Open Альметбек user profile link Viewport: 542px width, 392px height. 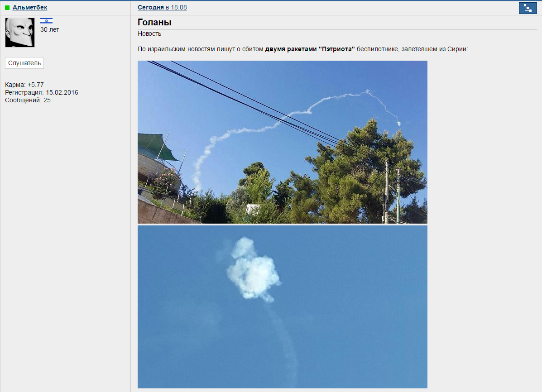pos(30,7)
